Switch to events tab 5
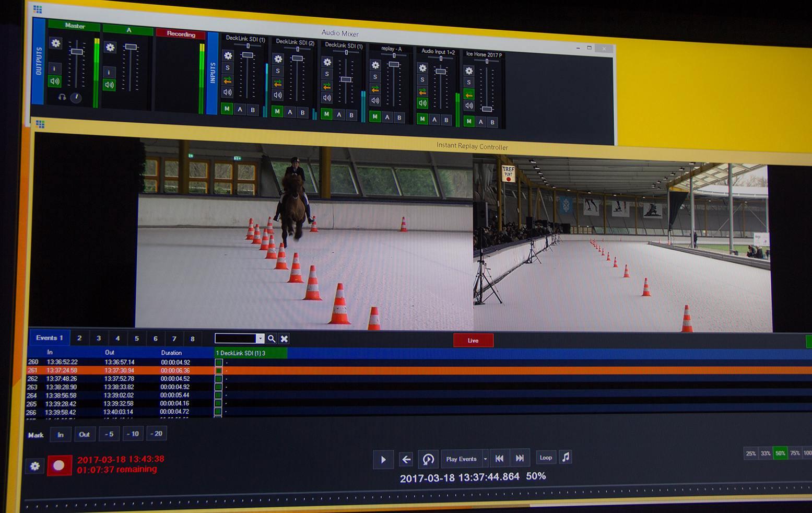Viewport: 812px width, 513px height. [x=136, y=339]
